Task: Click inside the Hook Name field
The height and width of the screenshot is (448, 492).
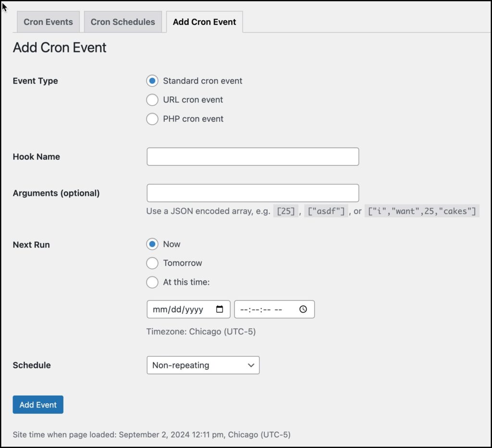Action: click(252, 156)
